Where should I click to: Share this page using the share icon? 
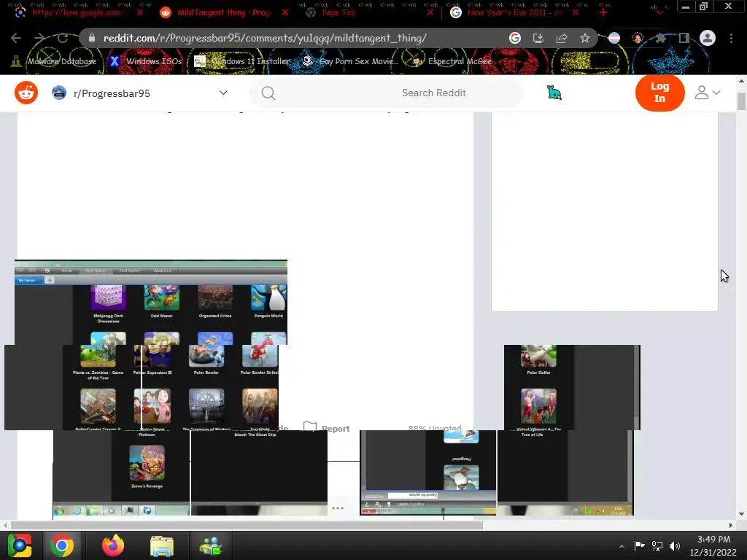click(562, 38)
